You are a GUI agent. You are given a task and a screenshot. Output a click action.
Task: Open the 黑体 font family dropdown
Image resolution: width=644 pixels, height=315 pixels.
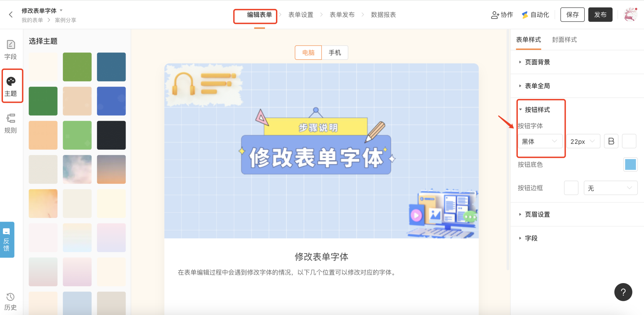click(540, 141)
